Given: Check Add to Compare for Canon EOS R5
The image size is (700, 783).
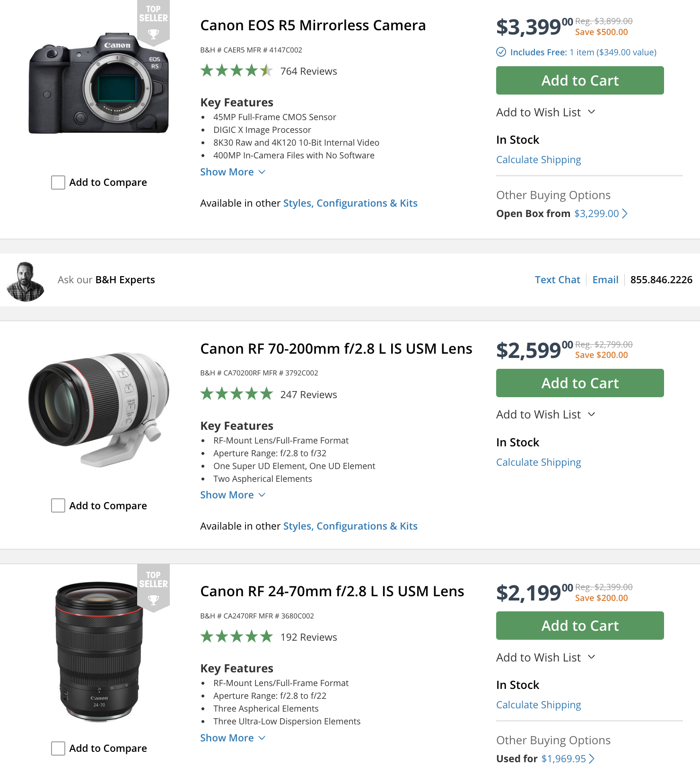Looking at the screenshot, I should [x=58, y=183].
